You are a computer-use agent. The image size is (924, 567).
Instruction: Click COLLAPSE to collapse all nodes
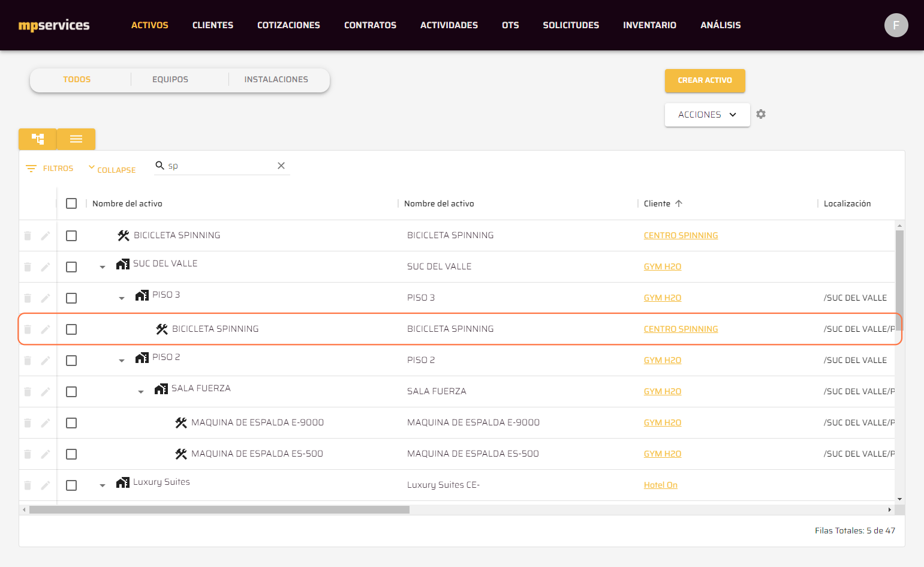coord(112,169)
